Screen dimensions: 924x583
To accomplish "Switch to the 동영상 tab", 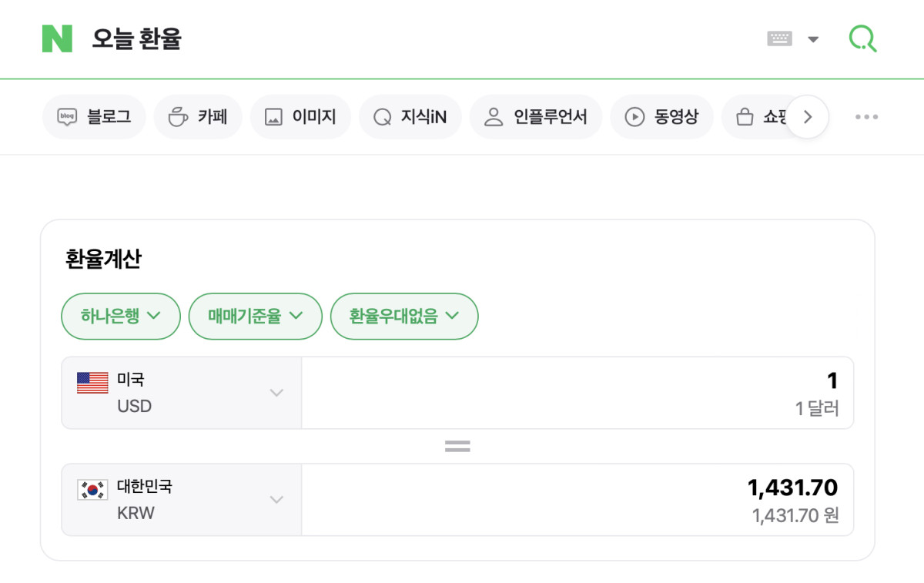I will (x=662, y=117).
